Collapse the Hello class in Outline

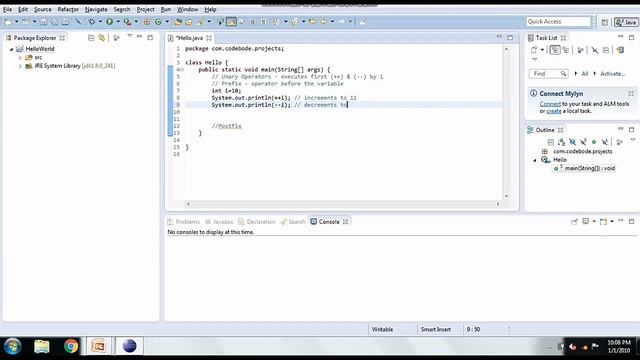(x=535, y=160)
